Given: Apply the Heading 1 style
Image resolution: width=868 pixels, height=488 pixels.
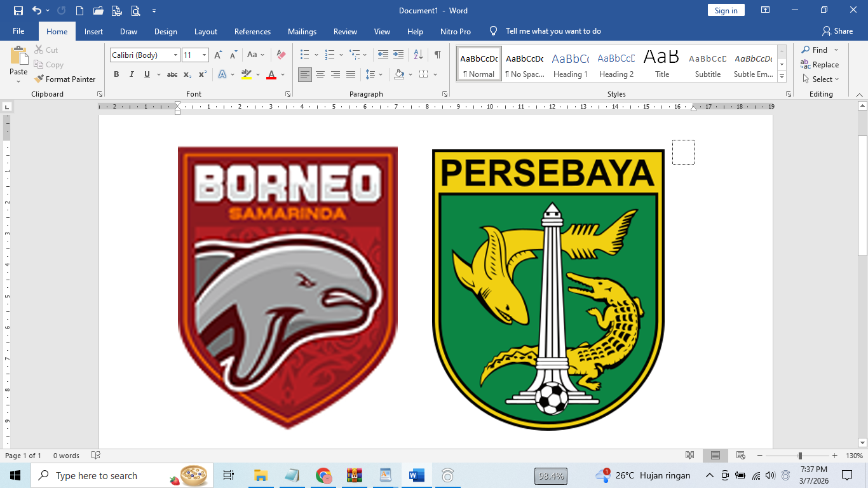Looking at the screenshot, I should click(570, 64).
